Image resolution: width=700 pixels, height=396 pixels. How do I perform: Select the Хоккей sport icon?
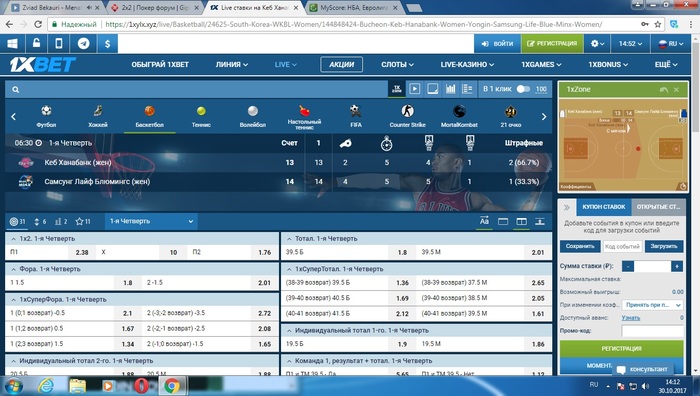pyautogui.click(x=98, y=116)
